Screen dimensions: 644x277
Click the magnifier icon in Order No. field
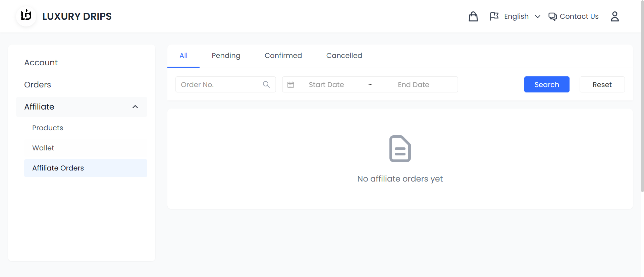pyautogui.click(x=266, y=84)
